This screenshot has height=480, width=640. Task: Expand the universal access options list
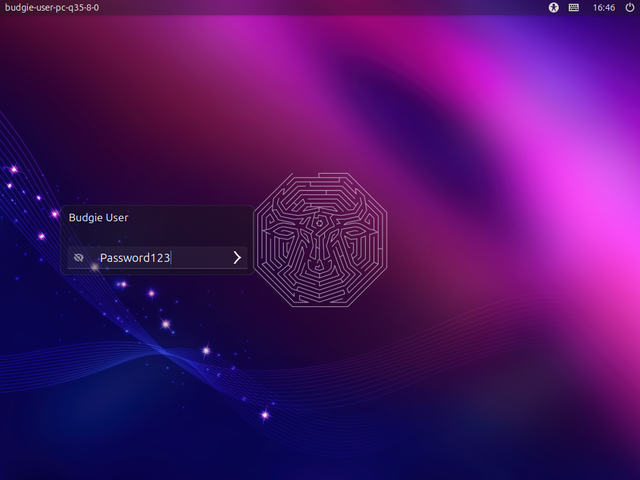click(x=553, y=7)
